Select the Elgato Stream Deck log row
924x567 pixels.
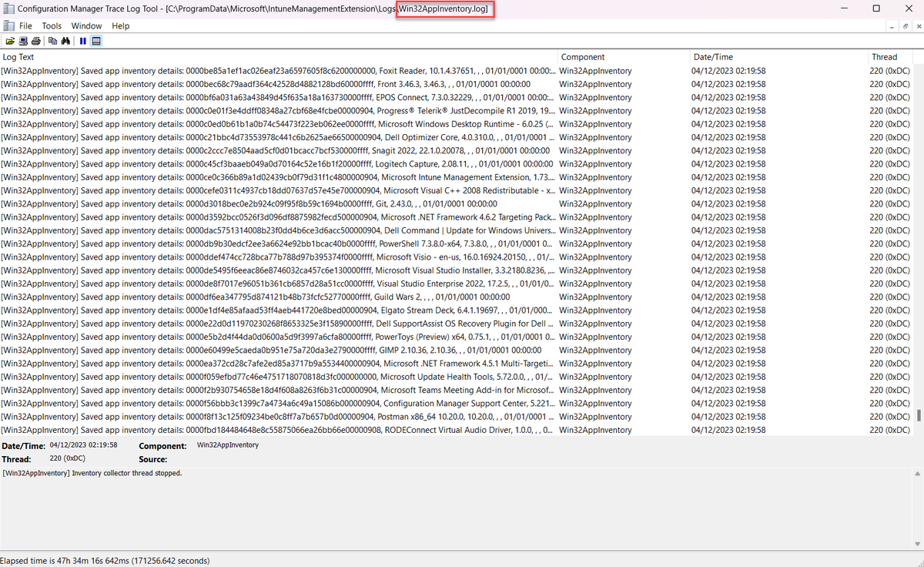click(x=457, y=310)
